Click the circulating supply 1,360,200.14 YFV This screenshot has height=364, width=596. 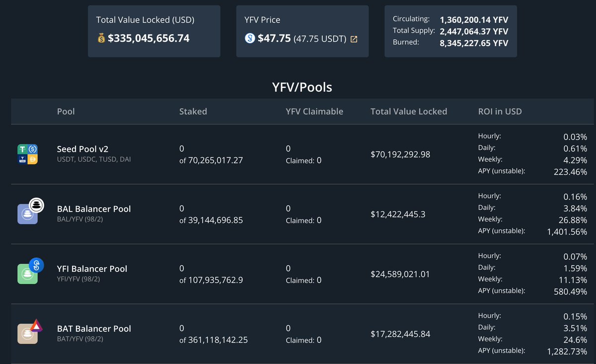474,20
